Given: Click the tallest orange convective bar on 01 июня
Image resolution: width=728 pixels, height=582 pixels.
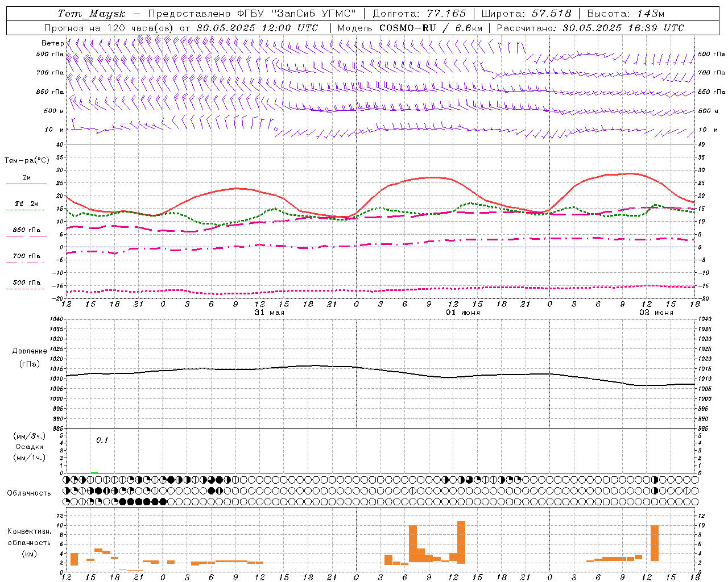Looking at the screenshot, I should [461, 543].
